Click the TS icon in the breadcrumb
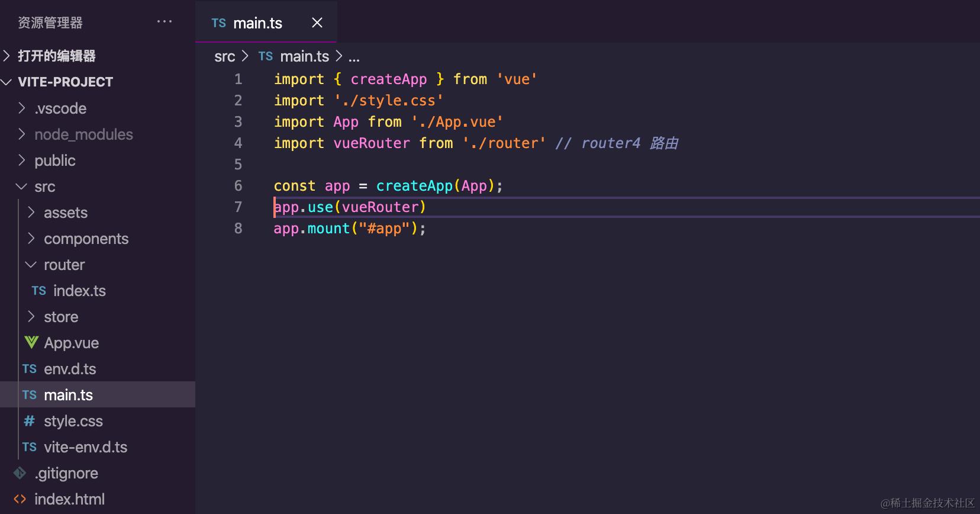Image resolution: width=980 pixels, height=514 pixels. coord(266,56)
